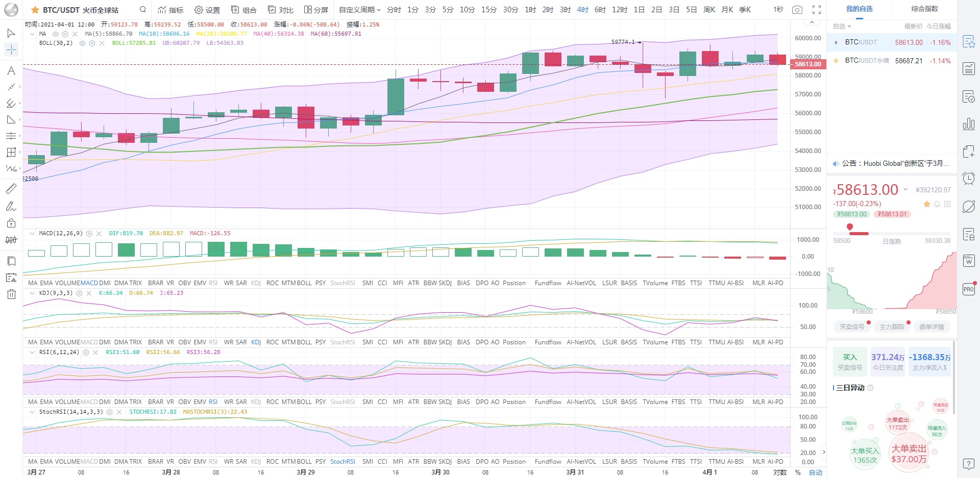This screenshot has width=980, height=478.
Task: Open the compare button
Action: [x=281, y=10]
